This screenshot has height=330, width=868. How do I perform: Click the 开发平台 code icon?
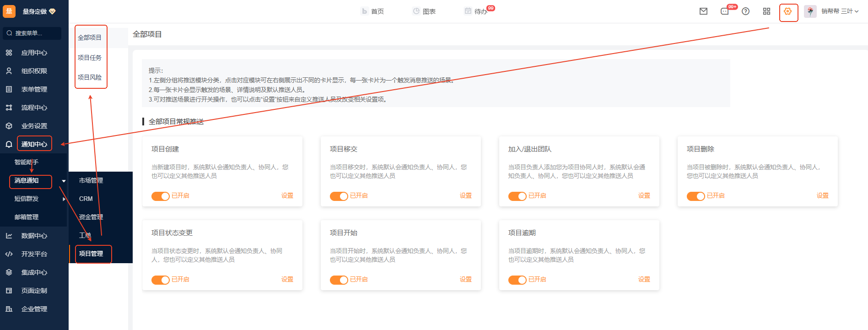9,254
